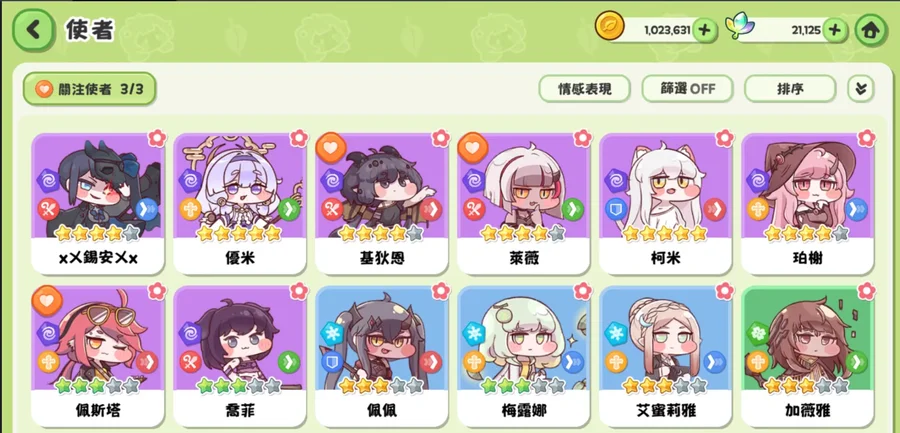This screenshot has width=900, height=433.
Task: Click the pink flower badge on 優米
Action: [298, 138]
